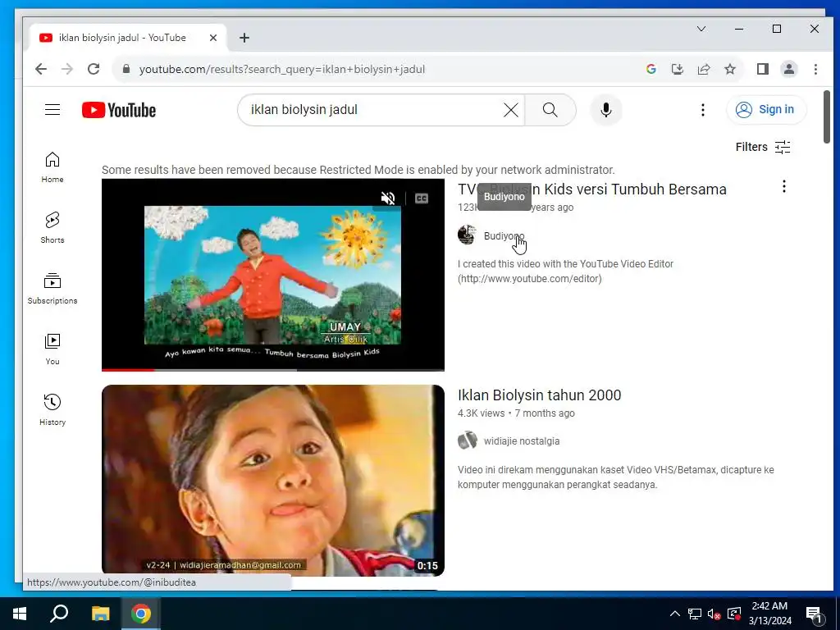
Task: Visit widiajie nostalgia channel link
Action: pyautogui.click(x=522, y=441)
